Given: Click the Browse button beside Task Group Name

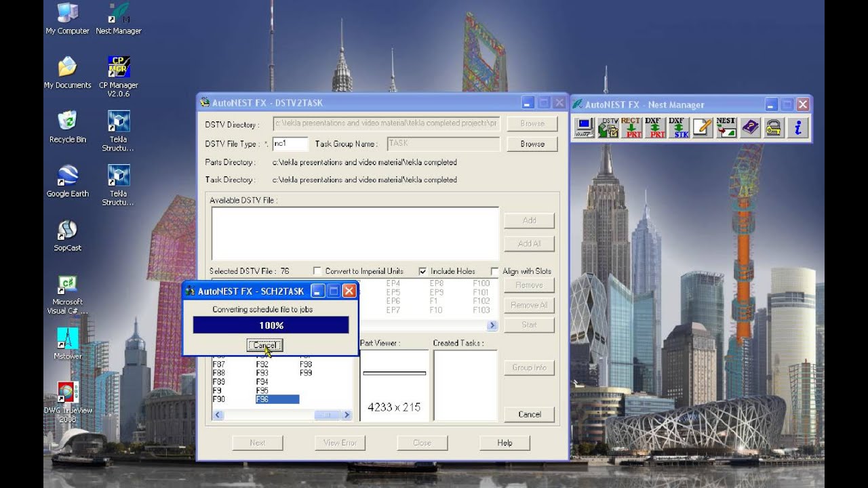Looking at the screenshot, I should pyautogui.click(x=532, y=144).
